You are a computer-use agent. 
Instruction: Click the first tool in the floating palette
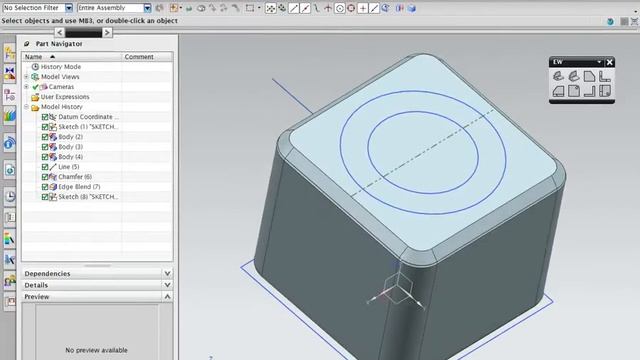[558, 76]
